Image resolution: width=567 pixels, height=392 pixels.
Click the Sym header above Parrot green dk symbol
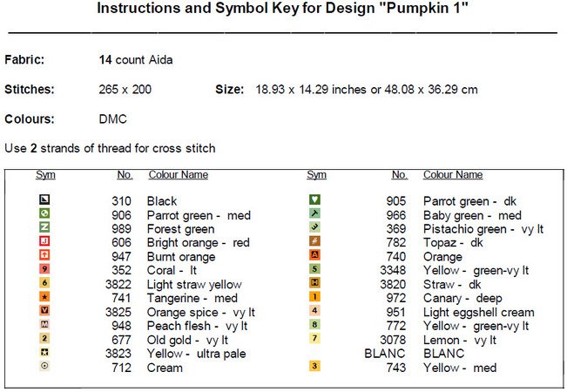317,175
